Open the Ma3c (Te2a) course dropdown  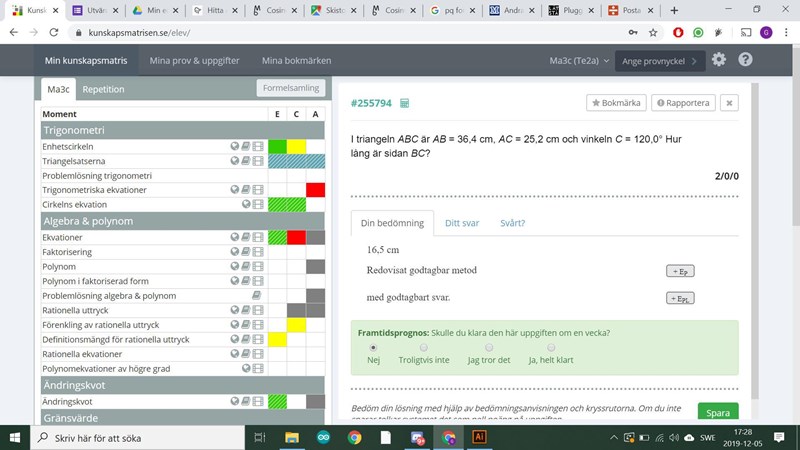point(575,60)
